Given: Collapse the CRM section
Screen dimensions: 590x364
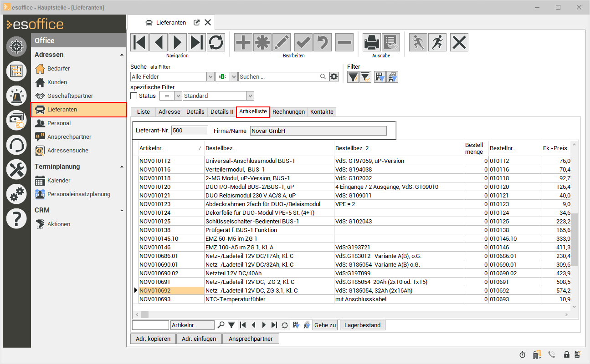Looking at the screenshot, I should click(122, 210).
